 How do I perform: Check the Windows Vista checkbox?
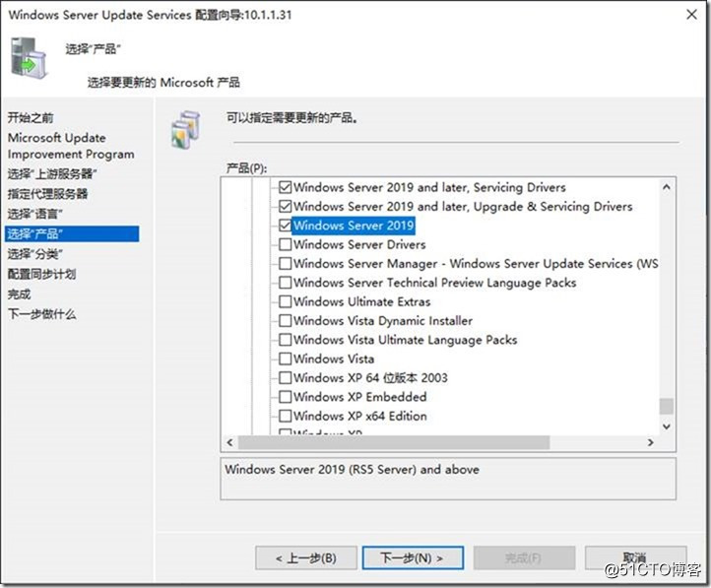coord(285,359)
